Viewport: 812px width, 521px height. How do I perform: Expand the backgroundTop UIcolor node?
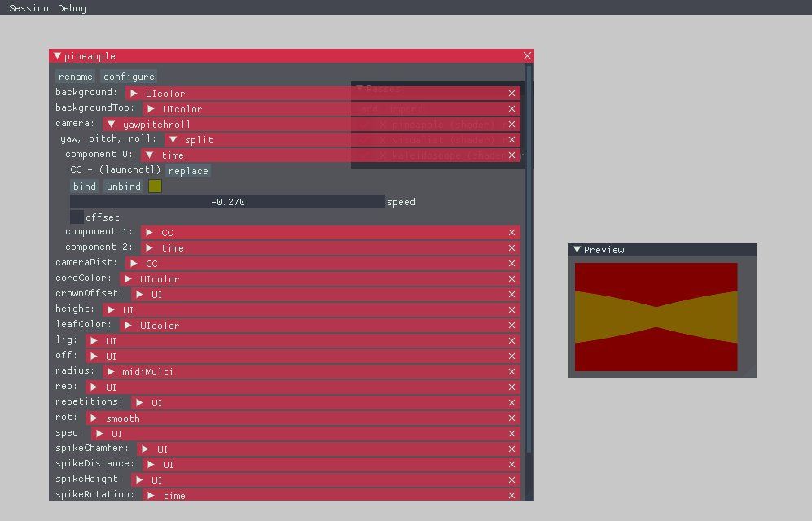coord(152,109)
